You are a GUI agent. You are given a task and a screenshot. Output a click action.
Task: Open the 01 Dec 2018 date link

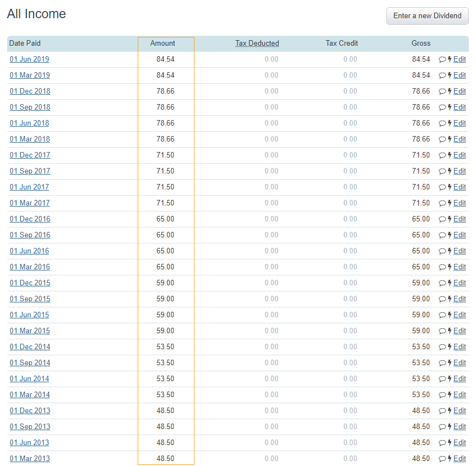(29, 91)
